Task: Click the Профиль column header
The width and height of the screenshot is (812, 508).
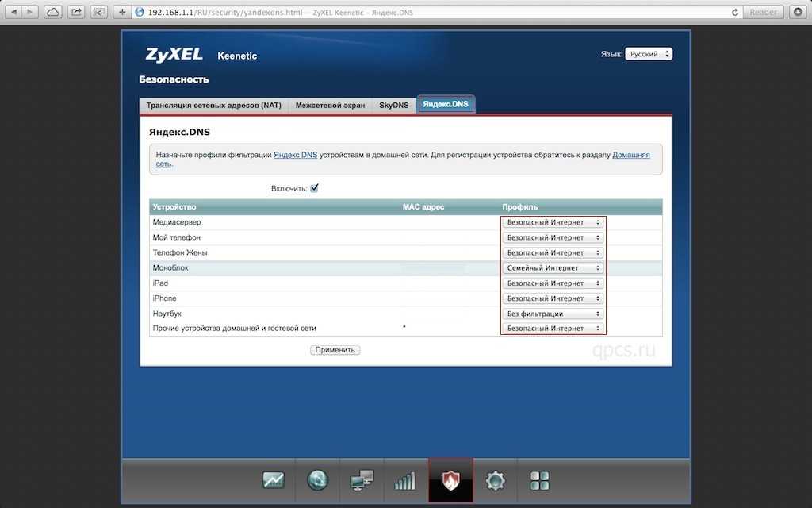Action: (x=520, y=207)
